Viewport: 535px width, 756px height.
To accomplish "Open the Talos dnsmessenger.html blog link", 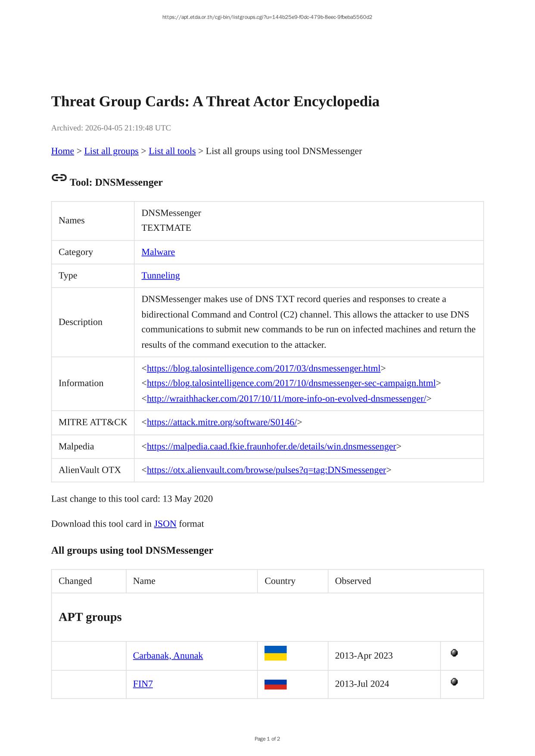I will pos(264,369).
